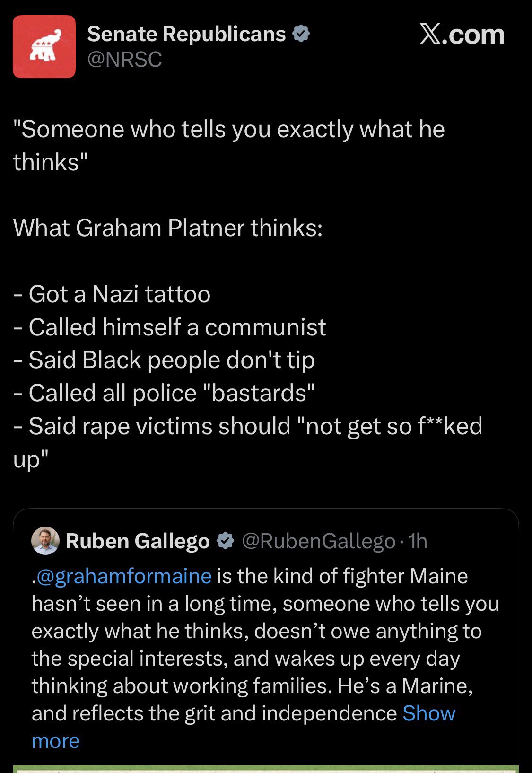532x773 pixels.
Task: Click the verified badge beside Senate Republicans
Action: click(x=301, y=34)
